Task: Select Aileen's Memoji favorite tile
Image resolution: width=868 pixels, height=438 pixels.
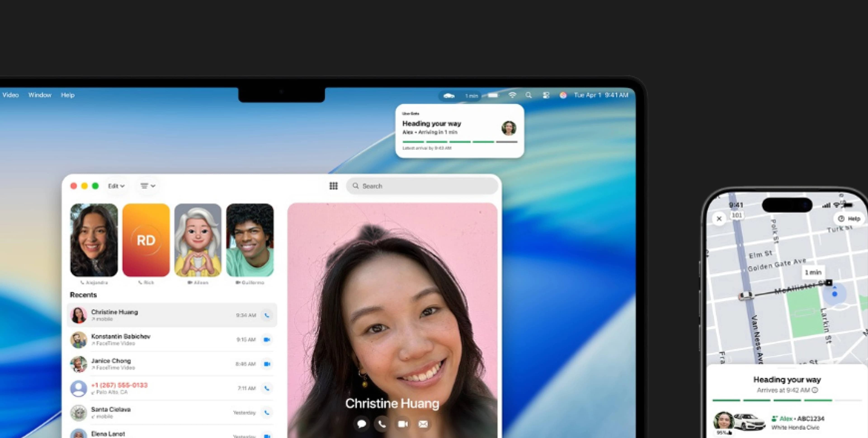Action: click(x=198, y=240)
